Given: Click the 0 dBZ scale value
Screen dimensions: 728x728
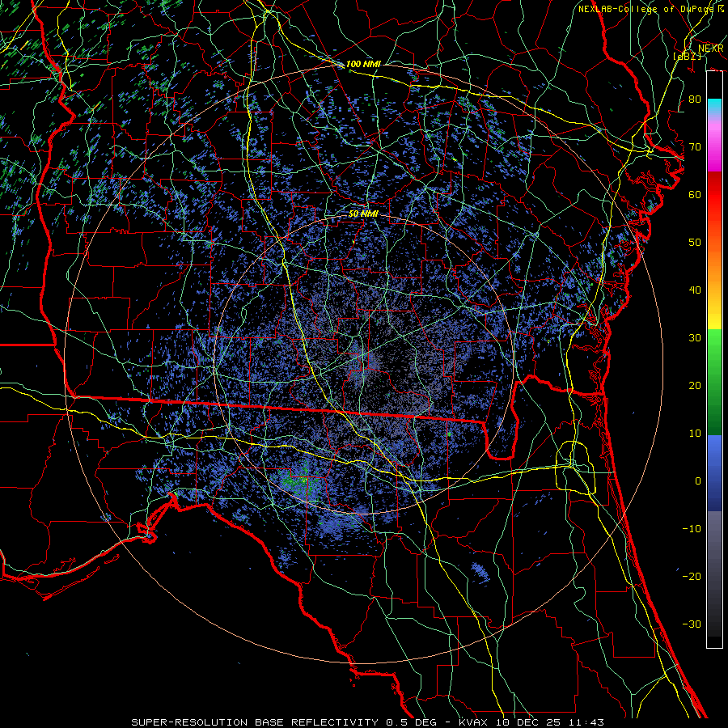Looking at the screenshot, I should (698, 481).
